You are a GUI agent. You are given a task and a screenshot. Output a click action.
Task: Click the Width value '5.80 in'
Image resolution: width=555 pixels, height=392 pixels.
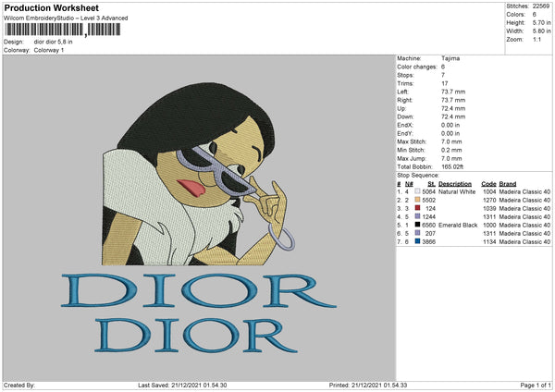point(541,31)
